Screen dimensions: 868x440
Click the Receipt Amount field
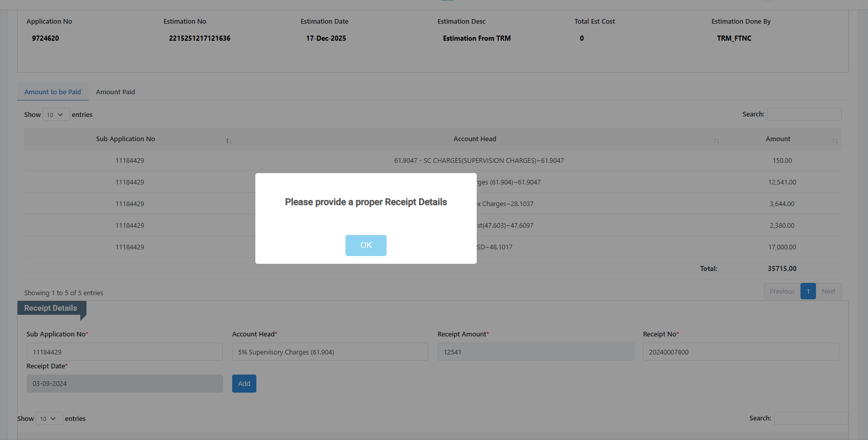(535, 352)
